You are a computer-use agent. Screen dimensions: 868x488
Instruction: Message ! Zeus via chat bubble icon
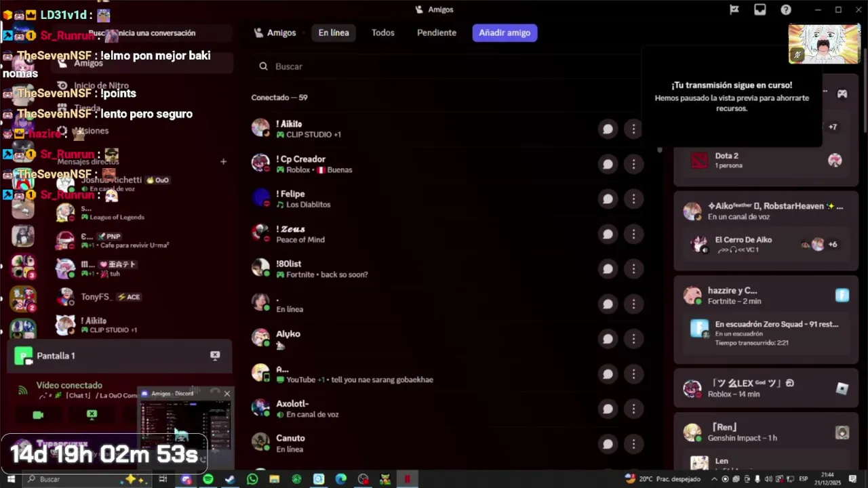(608, 234)
